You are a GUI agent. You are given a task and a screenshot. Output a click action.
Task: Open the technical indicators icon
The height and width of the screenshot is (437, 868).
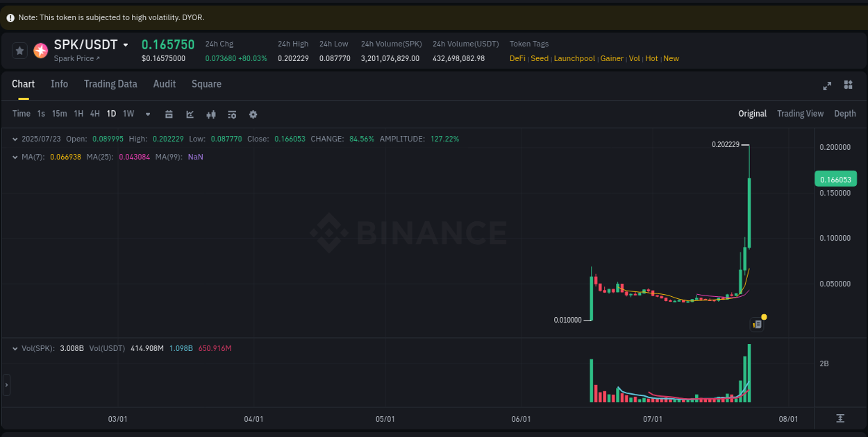coord(232,114)
